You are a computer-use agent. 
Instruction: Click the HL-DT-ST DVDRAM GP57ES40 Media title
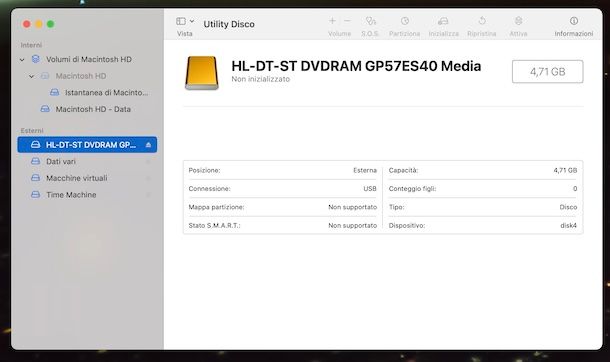[356, 66]
